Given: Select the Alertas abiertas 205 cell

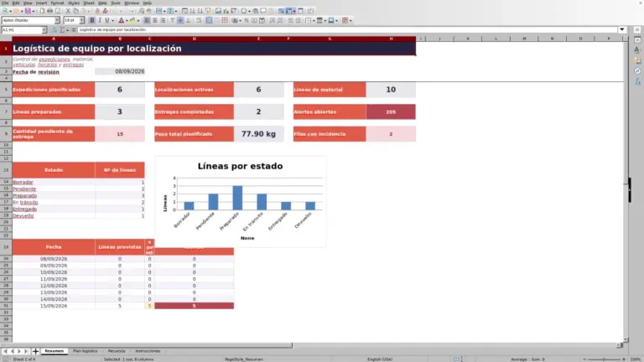Looking at the screenshot, I should click(391, 111).
